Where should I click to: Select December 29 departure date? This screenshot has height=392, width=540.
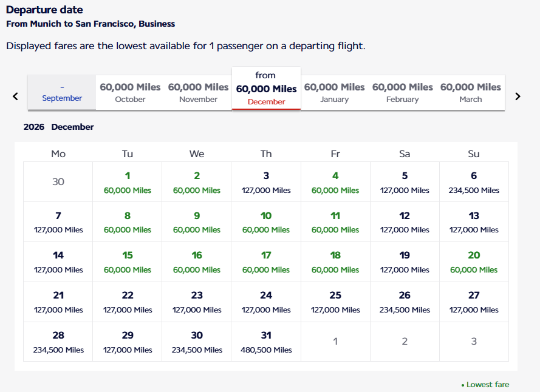pos(128,342)
